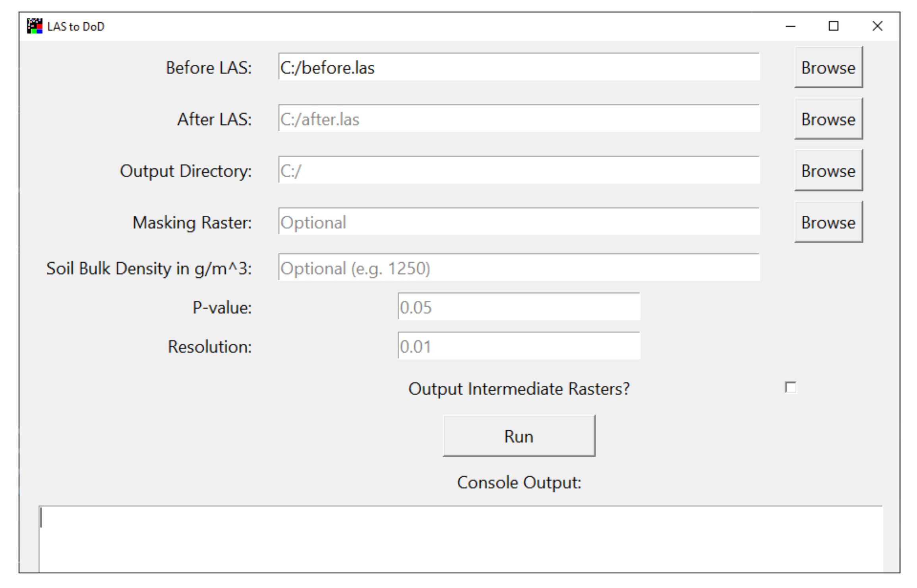Select the Resolution entry box
The height and width of the screenshot is (588, 917).
(518, 346)
